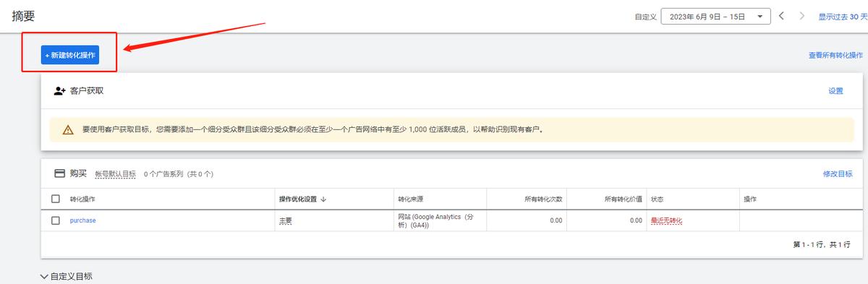Viewport: 868px width, 284px height.
Task: Go to previous date range arrow
Action: [x=781, y=16]
